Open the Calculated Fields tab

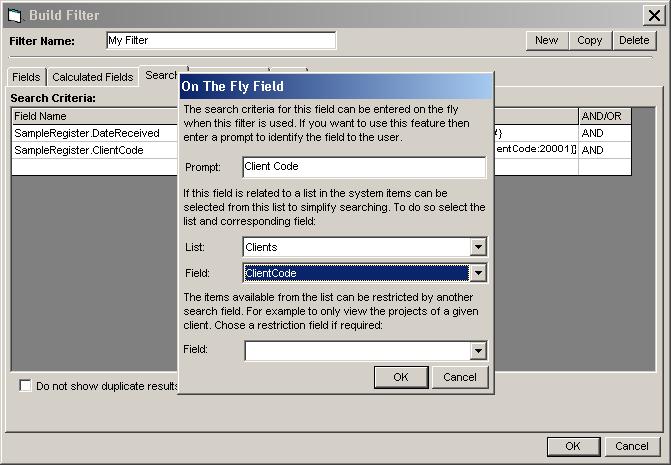pyautogui.click(x=92, y=77)
